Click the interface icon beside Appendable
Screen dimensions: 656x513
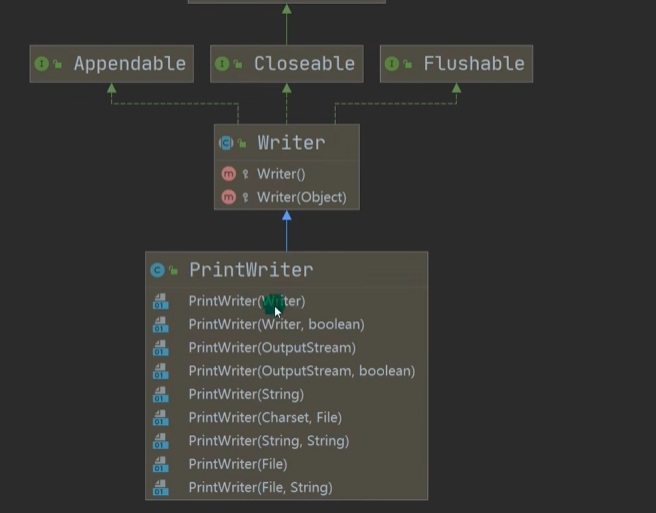(42, 64)
